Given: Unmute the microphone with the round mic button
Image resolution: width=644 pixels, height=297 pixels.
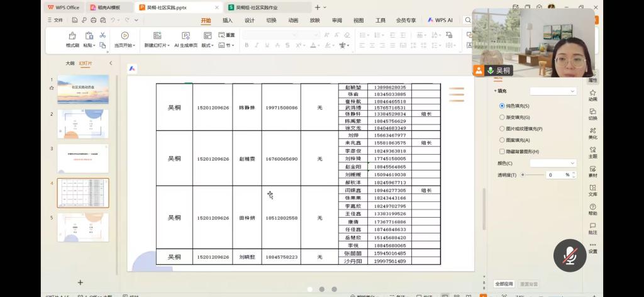Looking at the screenshot, I should pos(570,255).
